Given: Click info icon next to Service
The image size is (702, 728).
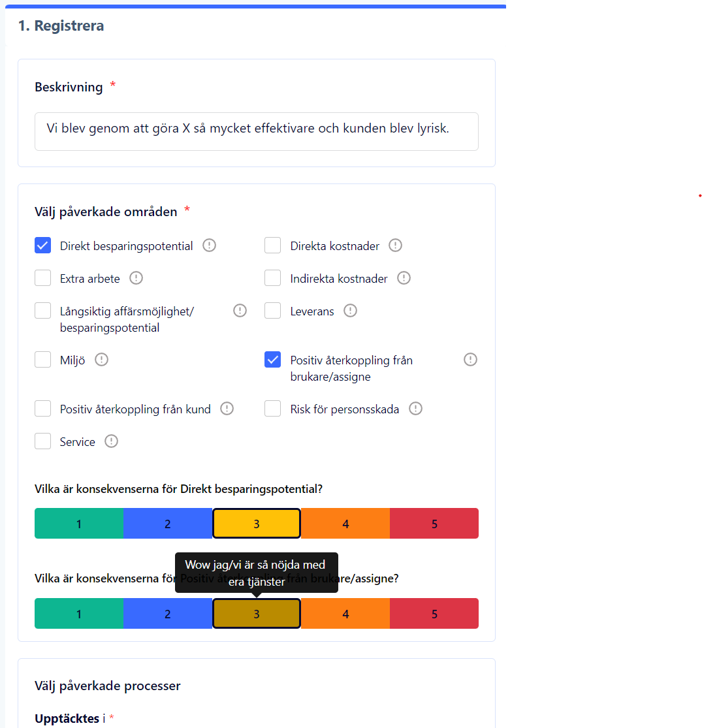Looking at the screenshot, I should point(111,441).
